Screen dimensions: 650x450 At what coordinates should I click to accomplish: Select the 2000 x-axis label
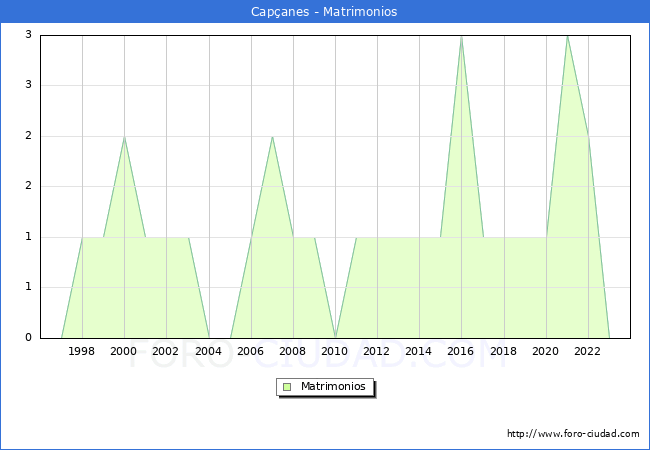point(124,351)
